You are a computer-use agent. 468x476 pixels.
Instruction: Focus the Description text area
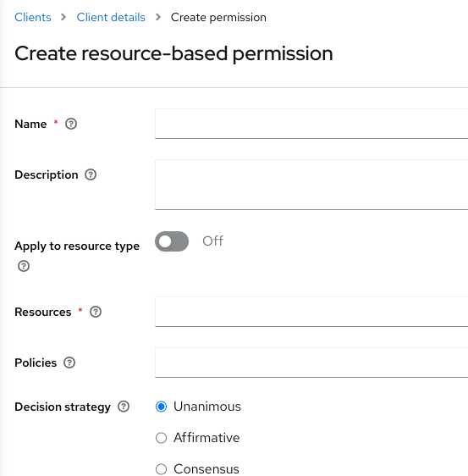[x=311, y=185]
